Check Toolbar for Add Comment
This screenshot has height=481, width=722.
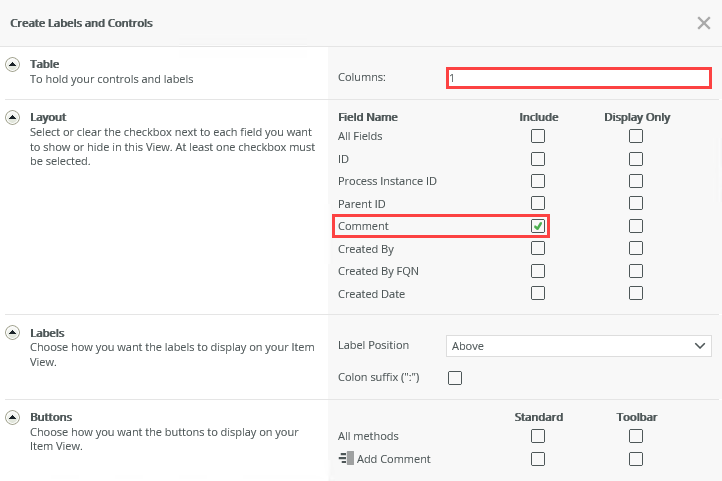click(636, 459)
